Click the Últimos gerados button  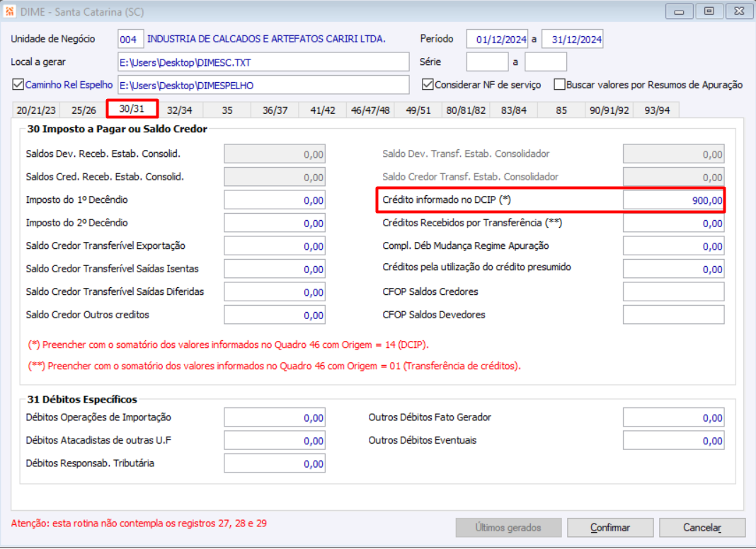508,528
